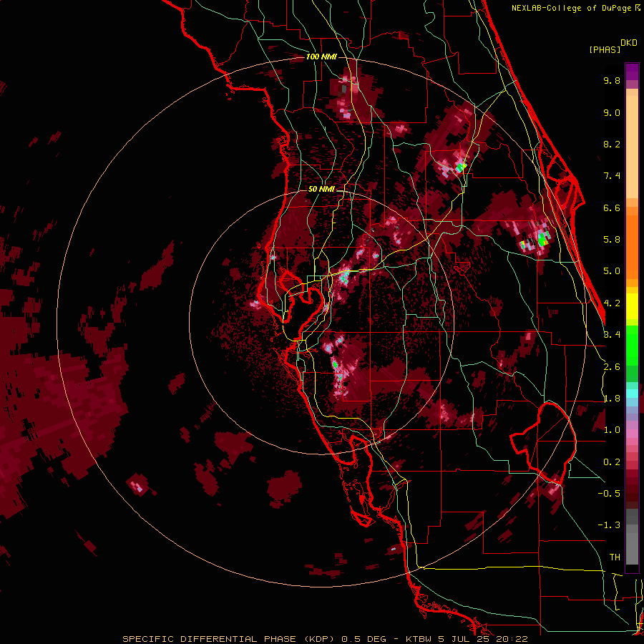Click the NEXLAB-College of DuPage label
Viewport: 644px width, 644px height.
tap(572, 8)
